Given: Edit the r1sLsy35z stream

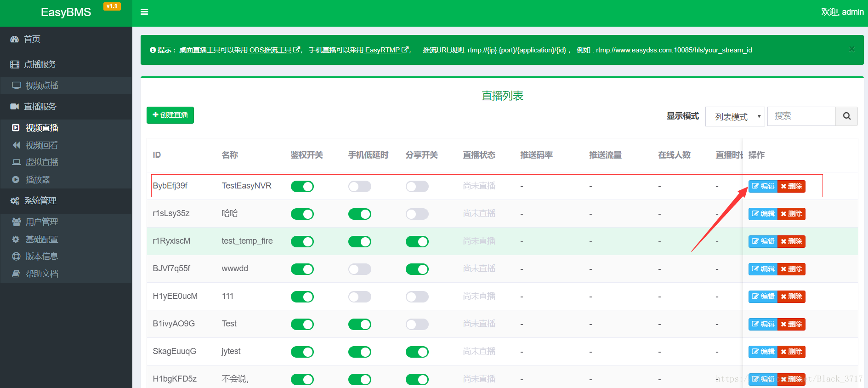Looking at the screenshot, I should pyautogui.click(x=763, y=214).
